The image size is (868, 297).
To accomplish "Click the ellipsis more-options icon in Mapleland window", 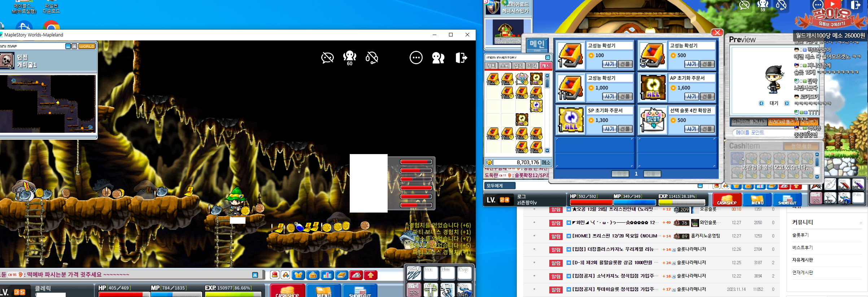I will point(416,58).
